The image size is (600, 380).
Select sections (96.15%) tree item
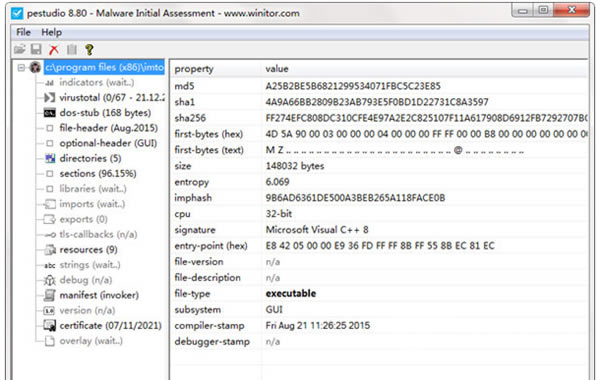click(98, 174)
